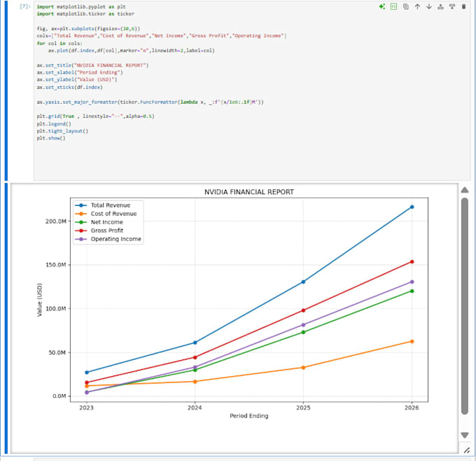Click the ax.set_title code line
Image resolution: width=476 pixels, height=461 pixels.
[92, 65]
